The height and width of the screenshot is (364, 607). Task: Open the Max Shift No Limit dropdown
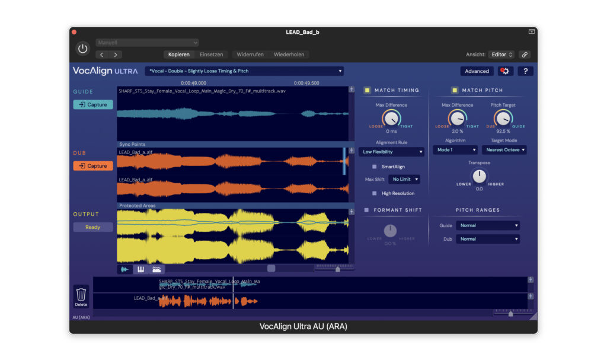pos(404,179)
